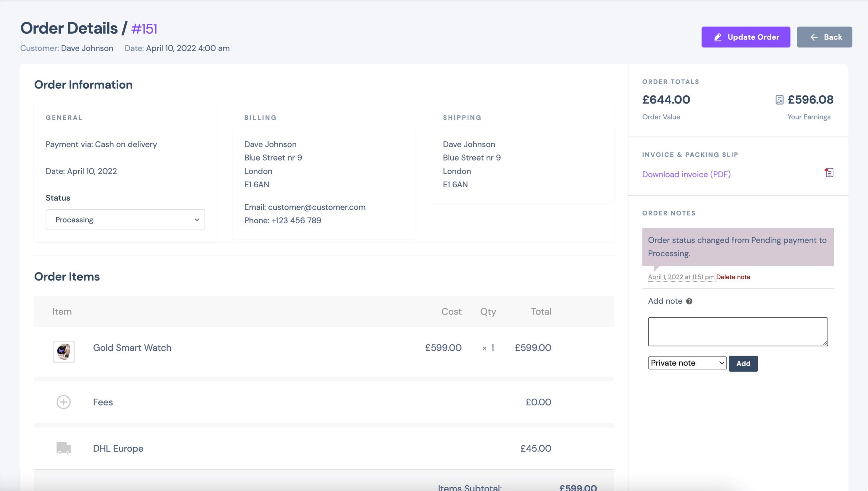
Task: Click the Fees amount £0.00
Action: pyautogui.click(x=538, y=402)
